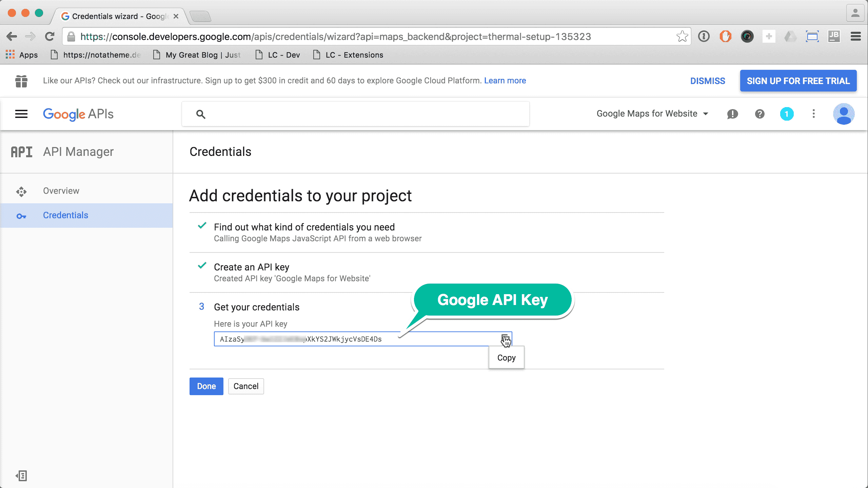Expand Google Maps for Website dropdown
This screenshot has height=488, width=868.
(x=652, y=113)
